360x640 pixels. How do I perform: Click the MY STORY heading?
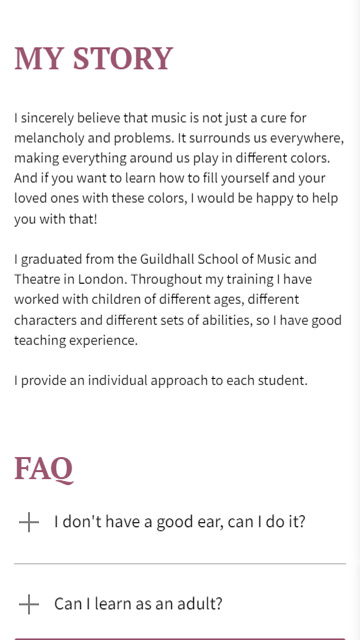(x=94, y=58)
